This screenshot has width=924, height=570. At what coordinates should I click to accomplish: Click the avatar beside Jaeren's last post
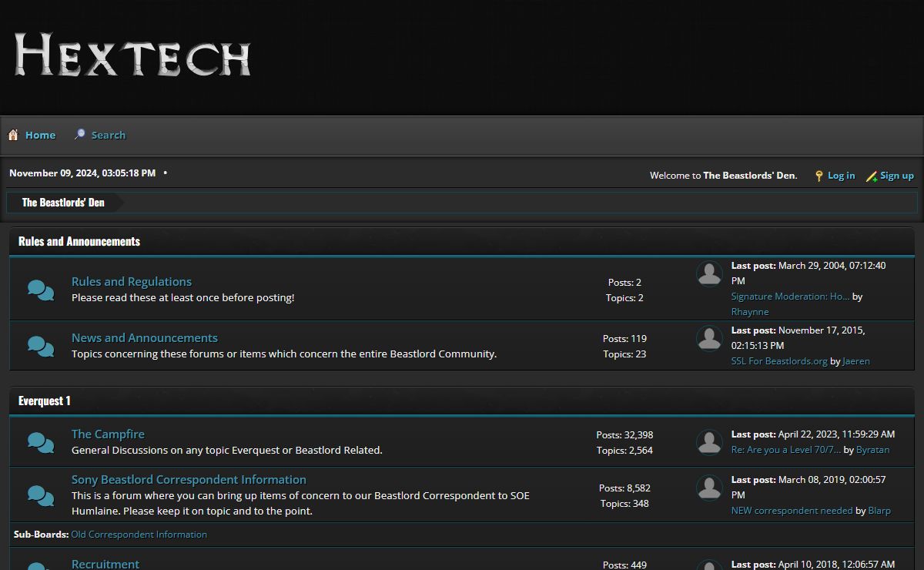(709, 339)
